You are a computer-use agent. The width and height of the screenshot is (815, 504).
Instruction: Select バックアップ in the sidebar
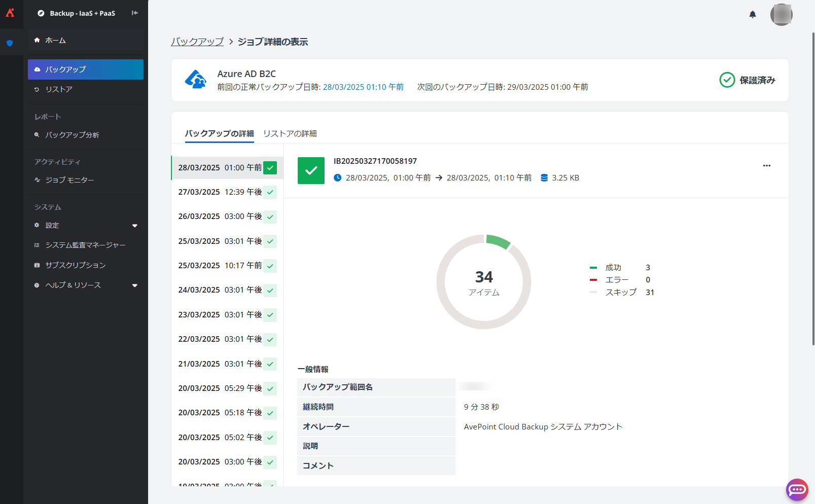(86, 69)
